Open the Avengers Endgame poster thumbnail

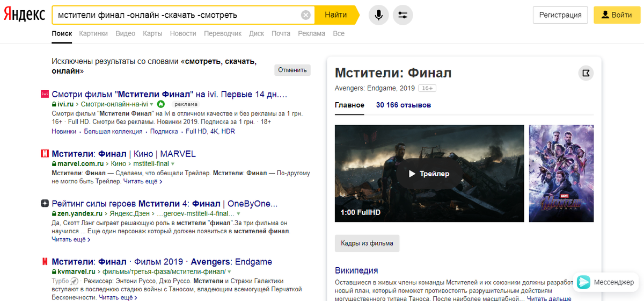562,174
